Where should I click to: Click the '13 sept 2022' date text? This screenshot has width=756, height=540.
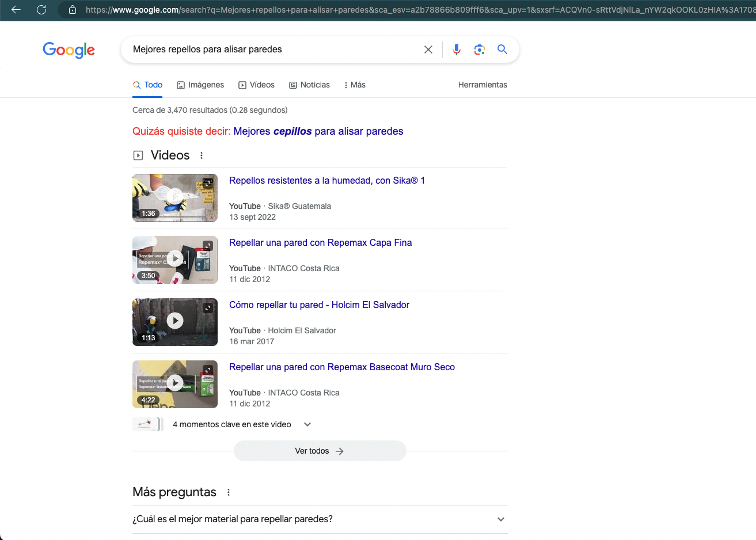point(252,217)
